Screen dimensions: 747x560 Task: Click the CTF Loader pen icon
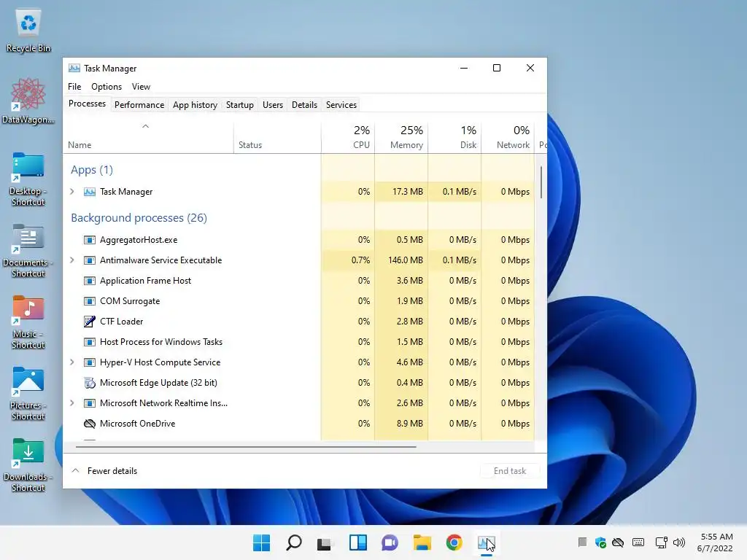point(90,322)
